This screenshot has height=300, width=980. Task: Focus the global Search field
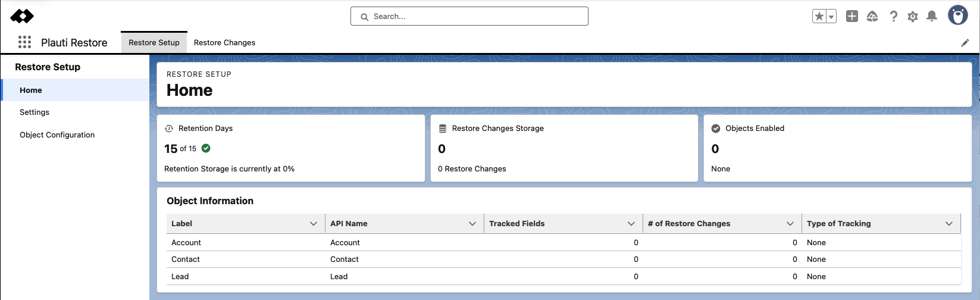[469, 16]
